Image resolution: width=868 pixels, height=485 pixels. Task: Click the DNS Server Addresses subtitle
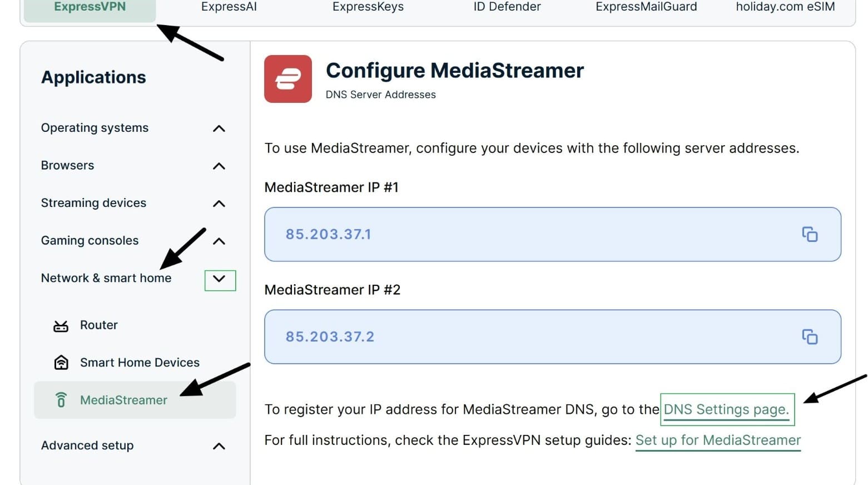click(381, 95)
